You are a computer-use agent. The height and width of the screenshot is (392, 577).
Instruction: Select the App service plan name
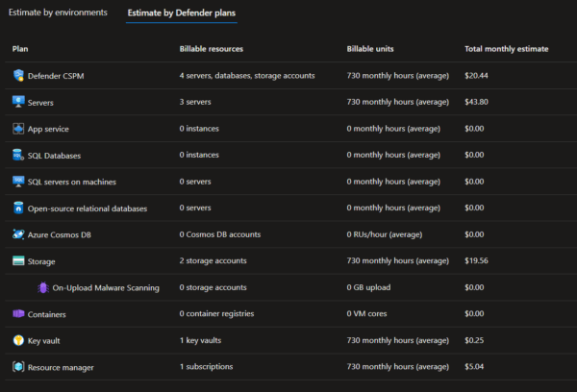coord(48,129)
